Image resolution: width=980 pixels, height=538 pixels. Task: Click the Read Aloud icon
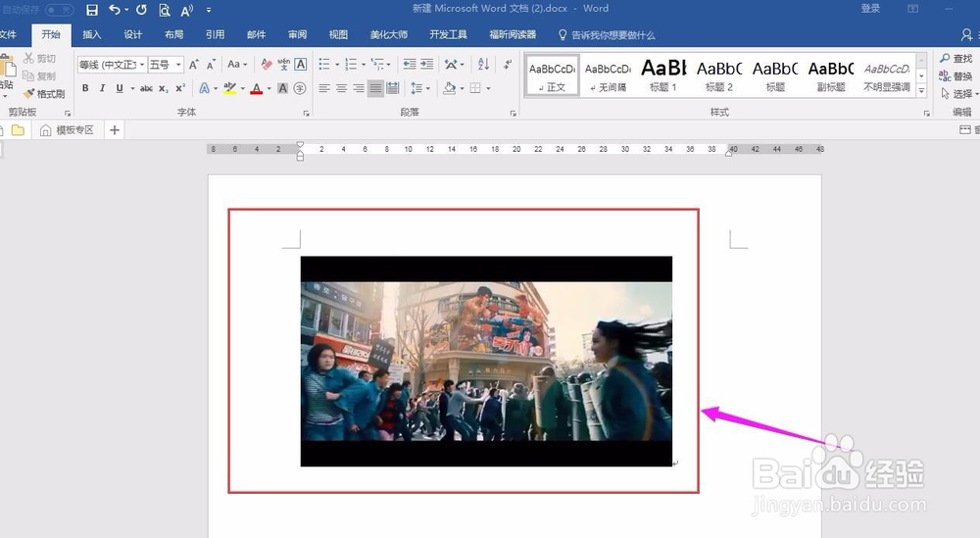point(186,10)
